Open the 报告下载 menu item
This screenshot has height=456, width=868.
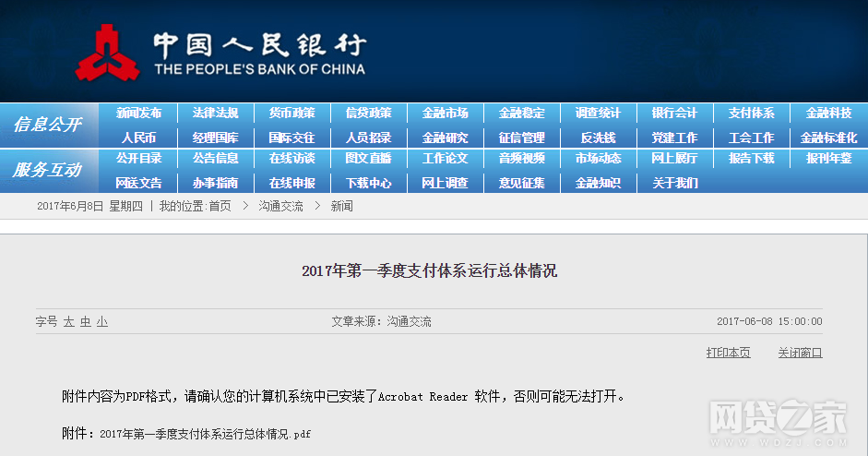point(751,159)
